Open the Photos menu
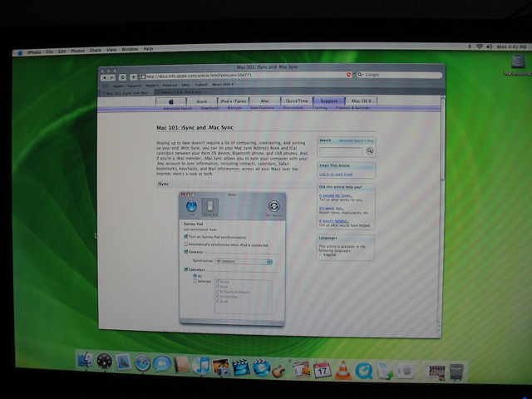The image size is (532, 399). pos(77,51)
